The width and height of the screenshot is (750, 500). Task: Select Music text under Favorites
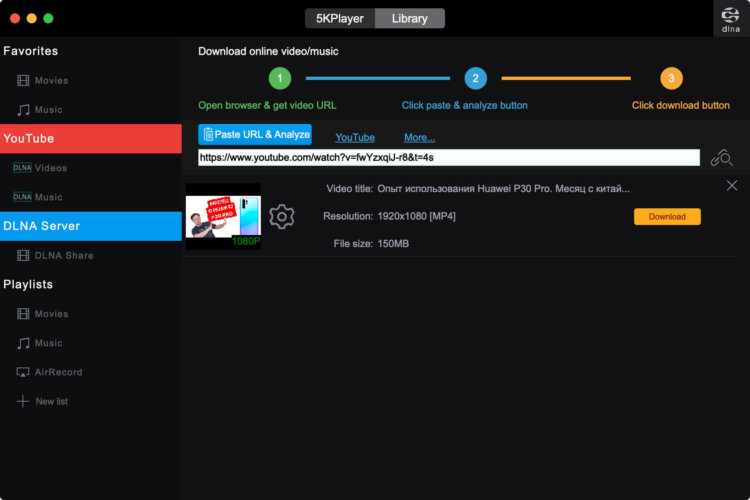click(x=48, y=110)
